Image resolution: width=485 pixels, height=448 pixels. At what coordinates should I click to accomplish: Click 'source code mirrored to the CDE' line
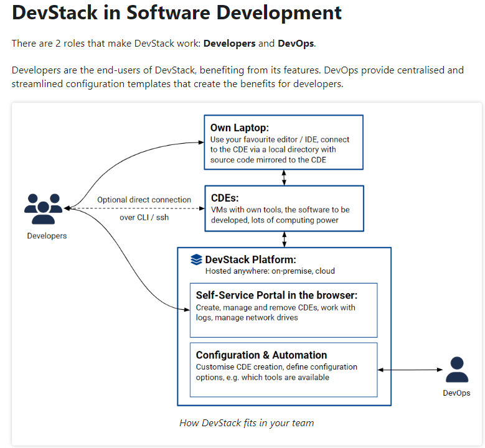(x=268, y=160)
